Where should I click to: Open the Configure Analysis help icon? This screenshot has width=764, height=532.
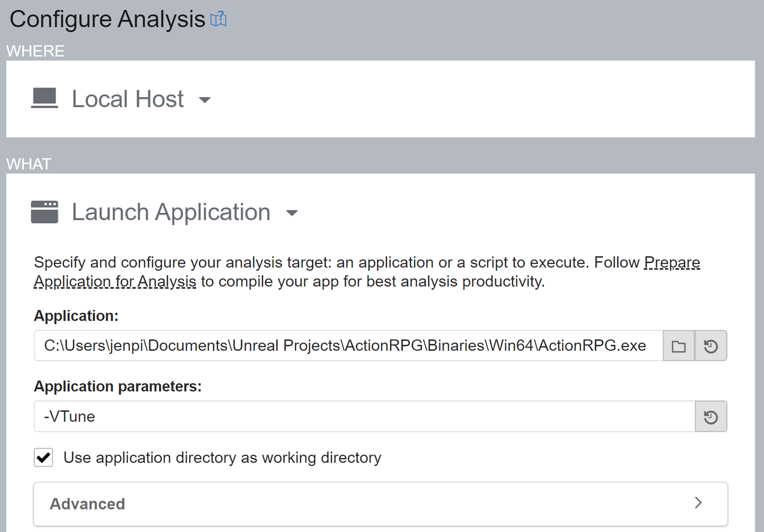[x=218, y=20]
